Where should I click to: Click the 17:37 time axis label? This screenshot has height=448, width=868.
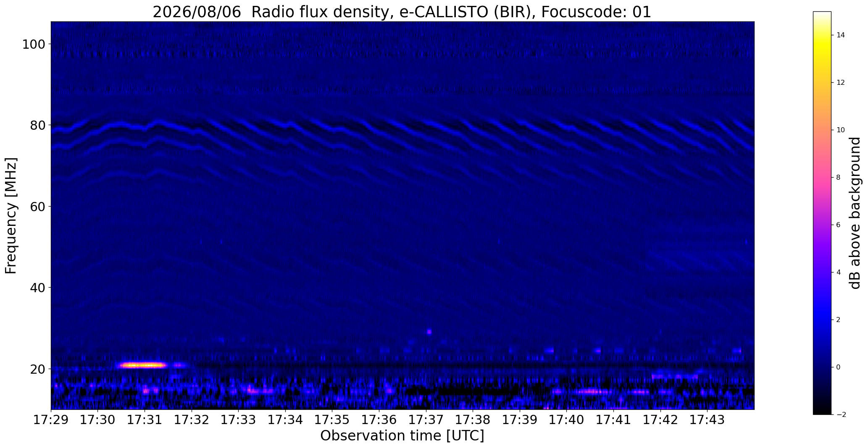click(426, 419)
